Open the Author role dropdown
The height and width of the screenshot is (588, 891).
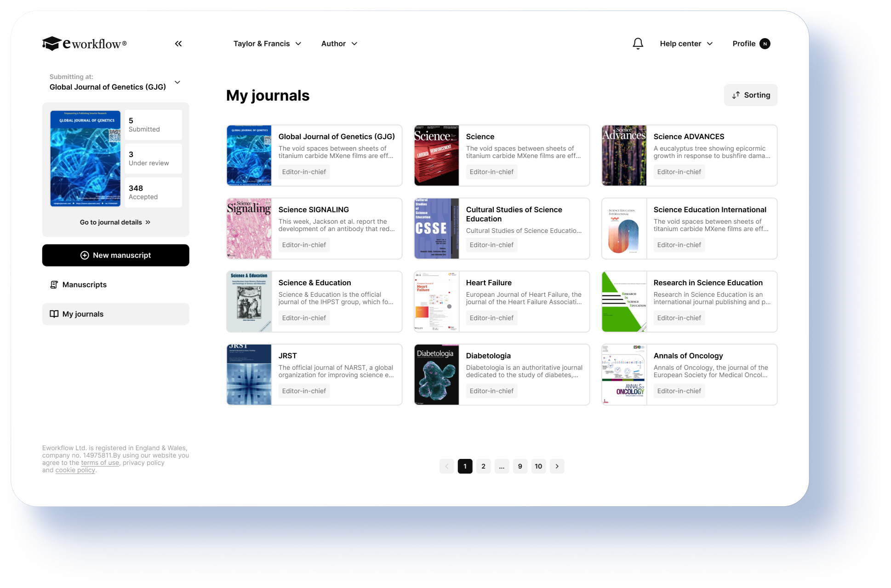(339, 44)
